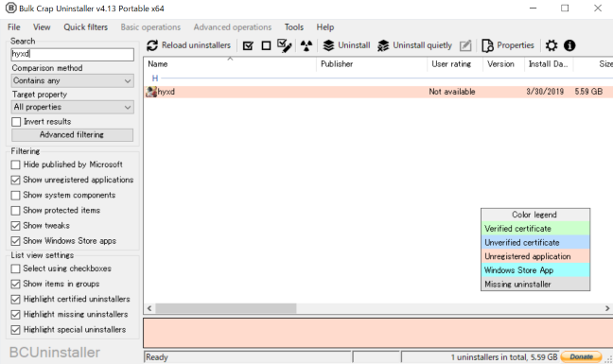Screen dimensions: 613x364
Task: Click Windows Store App cyan swatch
Action: [x=535, y=270]
